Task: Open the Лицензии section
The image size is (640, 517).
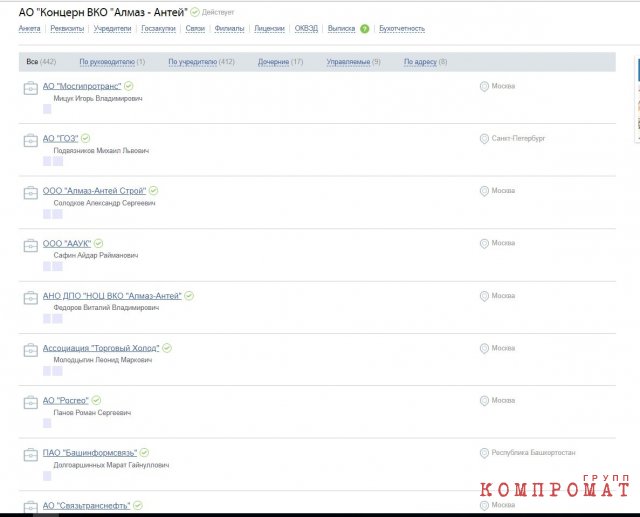Action: 269,29
